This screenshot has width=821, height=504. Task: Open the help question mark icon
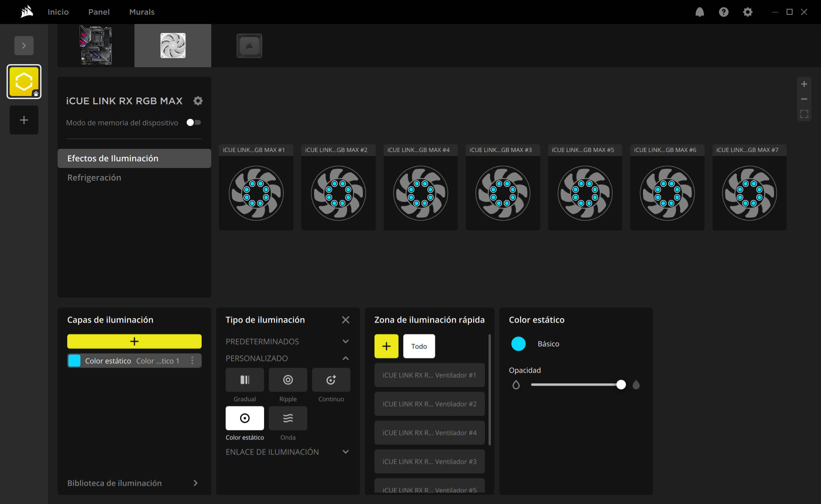723,12
